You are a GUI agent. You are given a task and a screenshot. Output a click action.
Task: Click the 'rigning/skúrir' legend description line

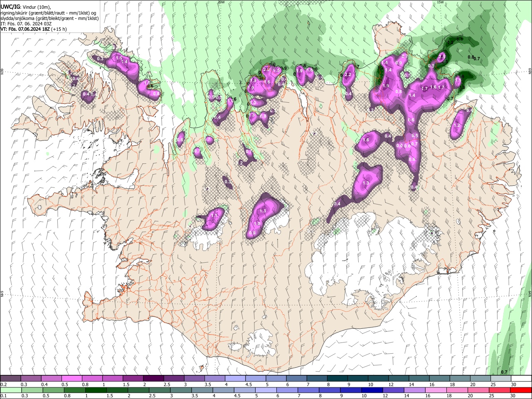(49, 13)
